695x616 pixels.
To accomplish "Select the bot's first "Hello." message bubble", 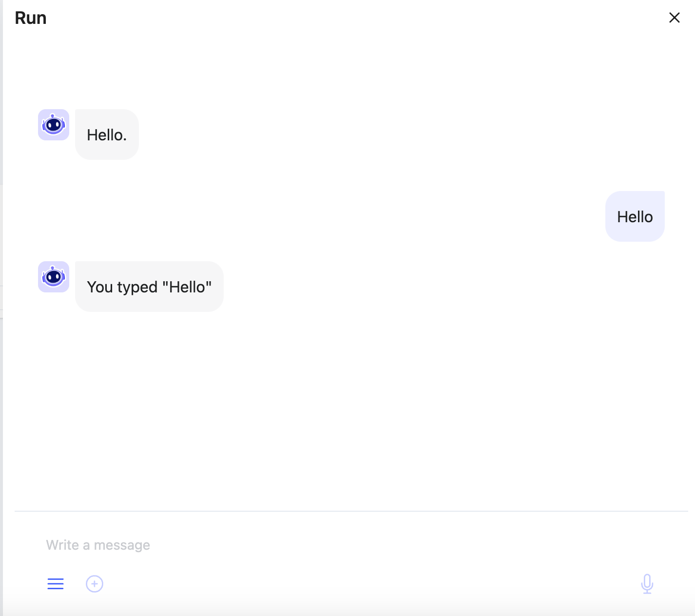I will pos(107,135).
